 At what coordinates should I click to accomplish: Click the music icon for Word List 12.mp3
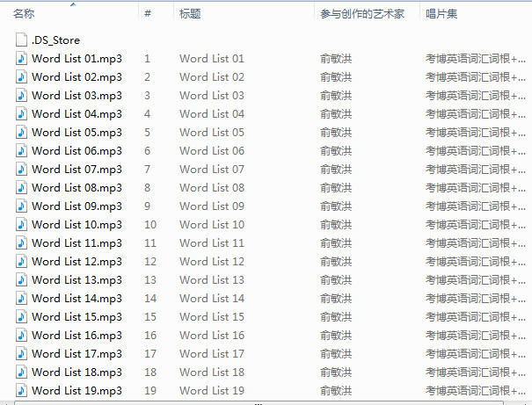click(21, 261)
